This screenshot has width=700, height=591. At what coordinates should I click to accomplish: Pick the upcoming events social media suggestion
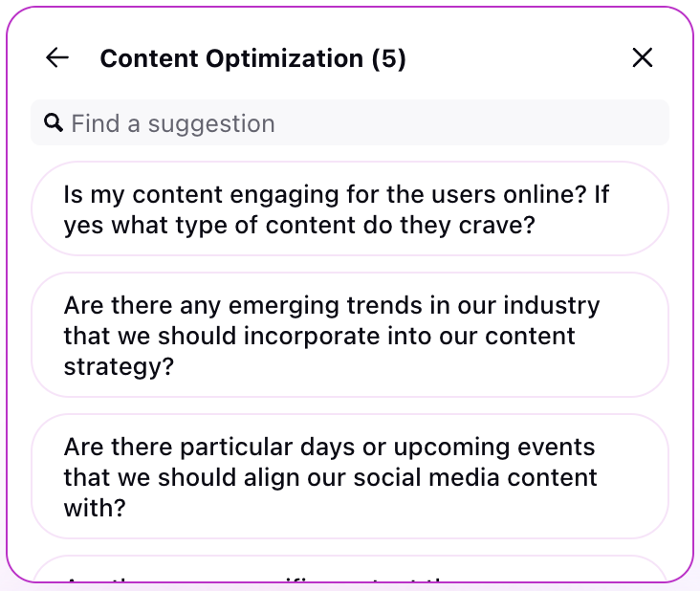point(350,476)
